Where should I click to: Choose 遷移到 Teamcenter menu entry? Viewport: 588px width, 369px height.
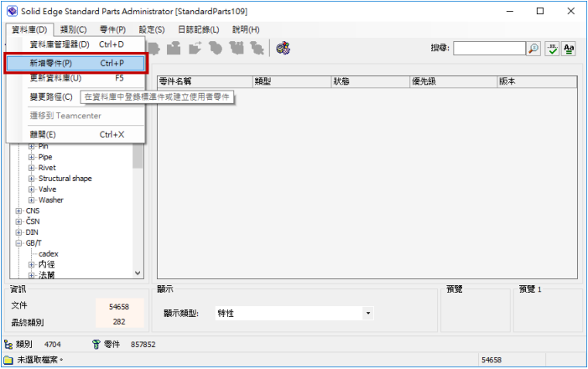tap(75, 116)
